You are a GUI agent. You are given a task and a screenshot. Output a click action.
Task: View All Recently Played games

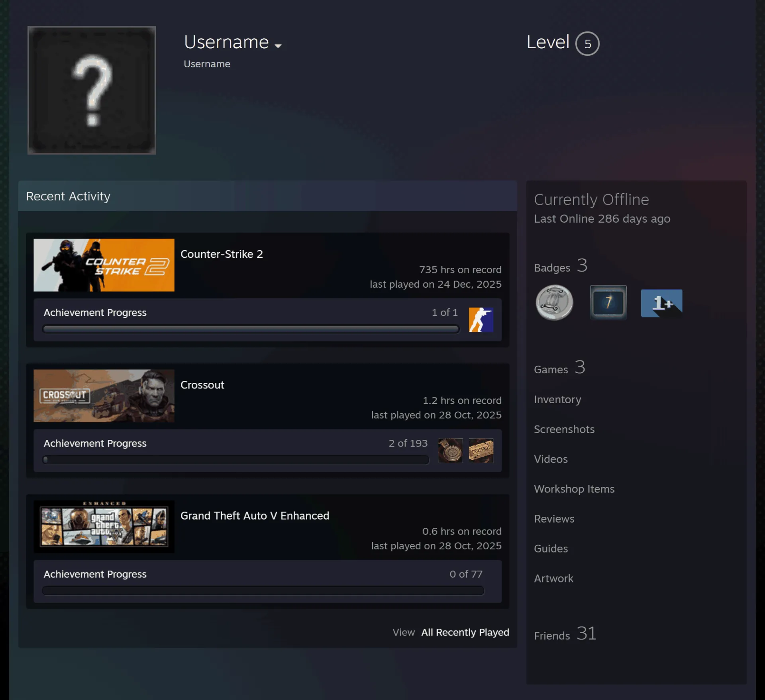click(465, 632)
